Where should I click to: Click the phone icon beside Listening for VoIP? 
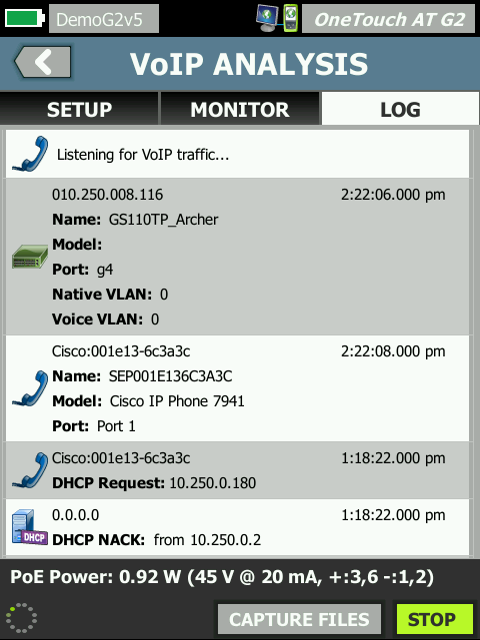coord(30,154)
